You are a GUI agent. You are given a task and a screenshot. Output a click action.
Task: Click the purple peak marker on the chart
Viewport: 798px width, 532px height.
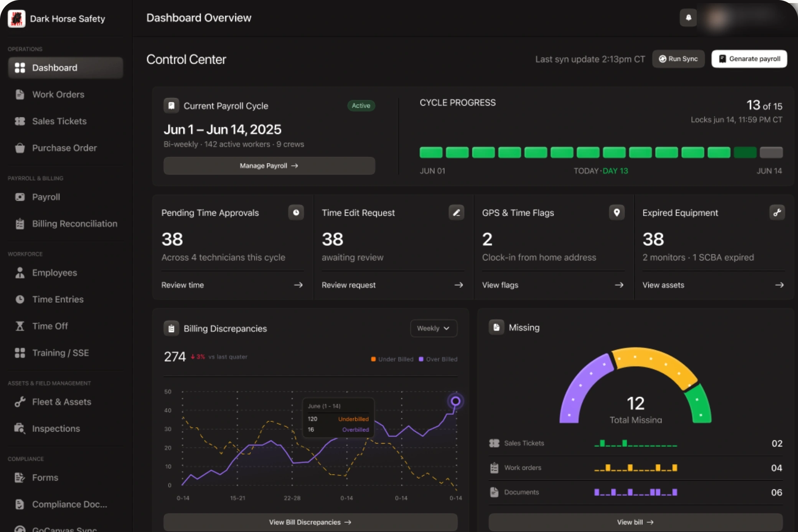point(455,401)
